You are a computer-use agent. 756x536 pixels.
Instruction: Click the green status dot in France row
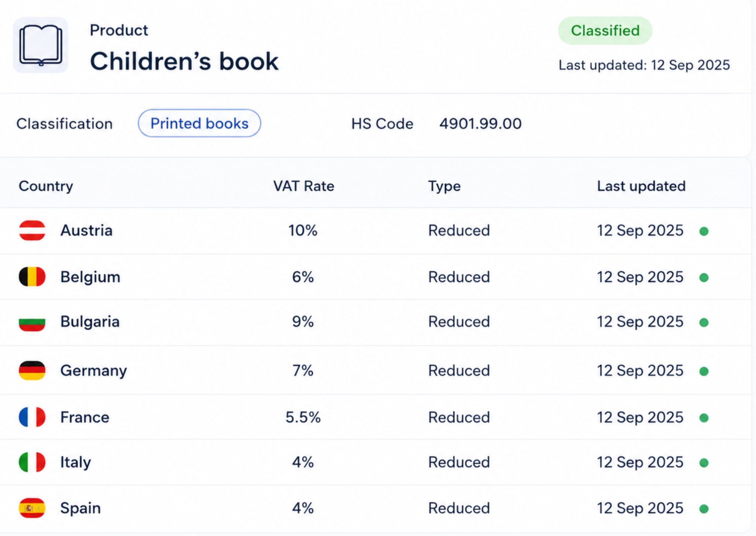pos(704,418)
